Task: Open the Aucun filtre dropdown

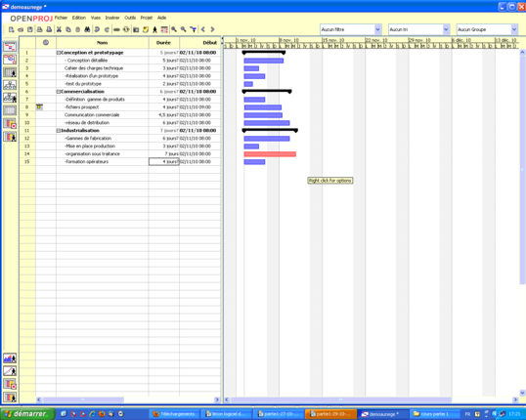Action: pos(351,29)
